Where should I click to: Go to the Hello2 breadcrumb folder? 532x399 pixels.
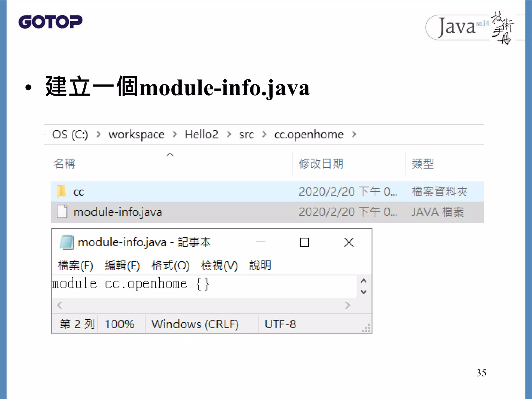pyautogui.click(x=202, y=134)
